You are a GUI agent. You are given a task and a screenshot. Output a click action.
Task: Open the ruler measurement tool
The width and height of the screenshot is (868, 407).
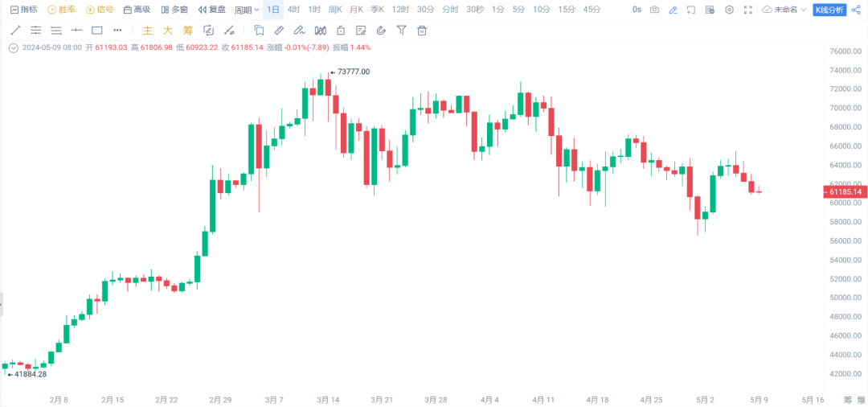click(279, 31)
